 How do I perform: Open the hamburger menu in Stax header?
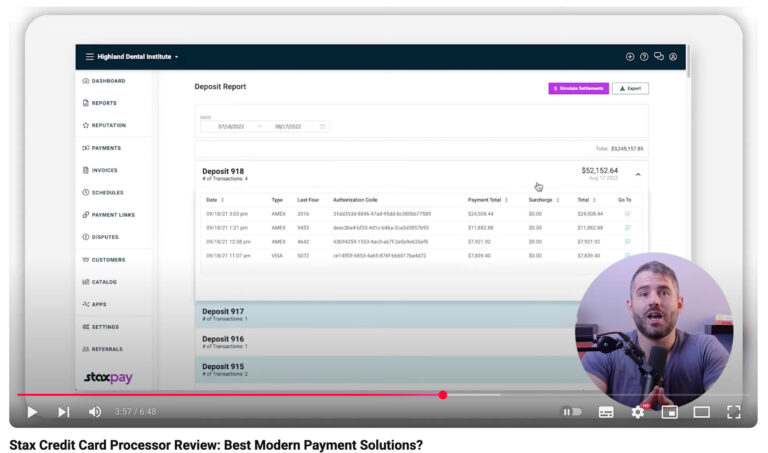coord(90,57)
